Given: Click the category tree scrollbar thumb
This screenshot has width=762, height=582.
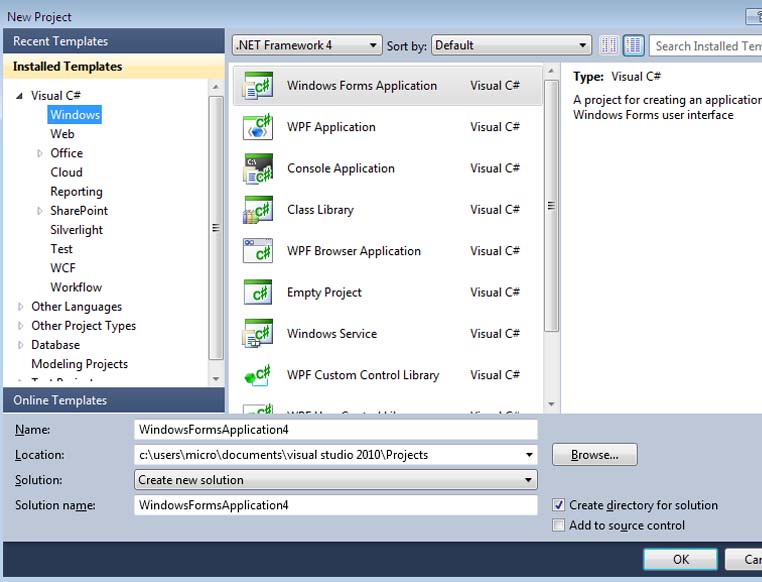Looking at the screenshot, I should coord(216,228).
